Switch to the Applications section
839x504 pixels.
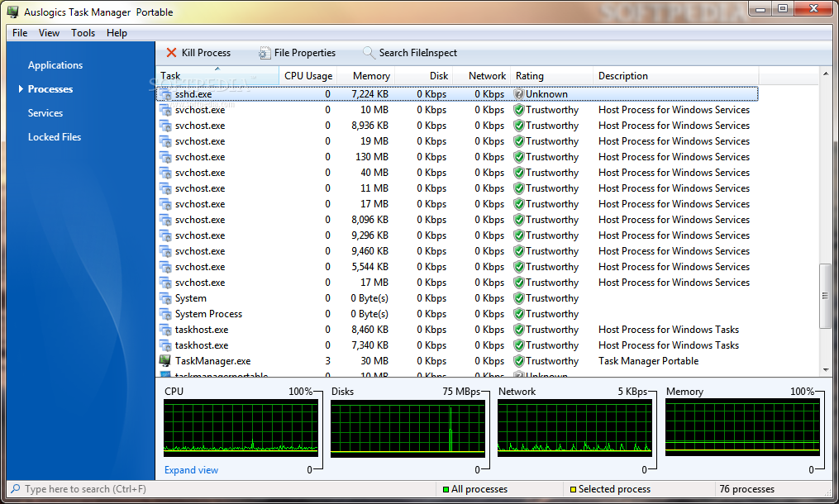point(55,64)
